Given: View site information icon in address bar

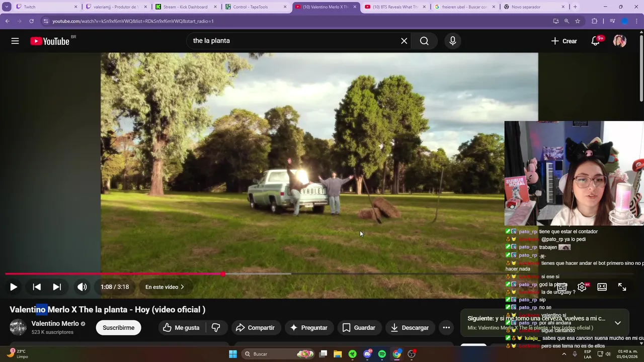Looking at the screenshot, I should pyautogui.click(x=46, y=21).
